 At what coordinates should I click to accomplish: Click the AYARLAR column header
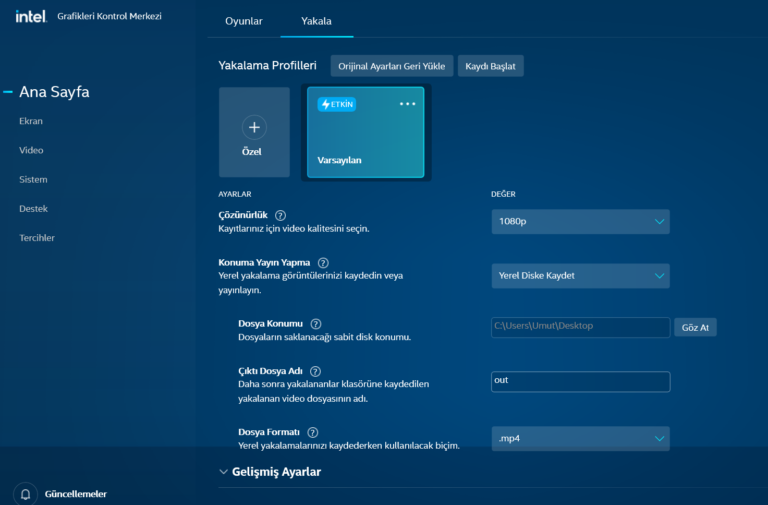point(235,194)
